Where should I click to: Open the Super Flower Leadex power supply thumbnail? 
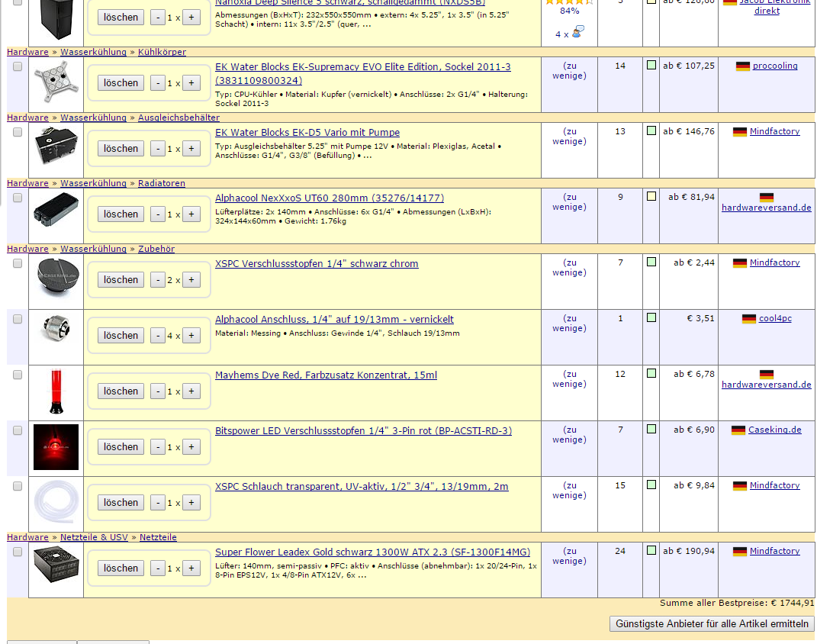(x=56, y=565)
